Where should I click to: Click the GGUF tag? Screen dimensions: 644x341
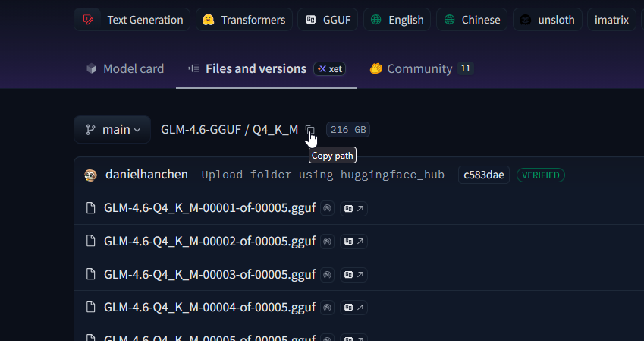pos(328,19)
